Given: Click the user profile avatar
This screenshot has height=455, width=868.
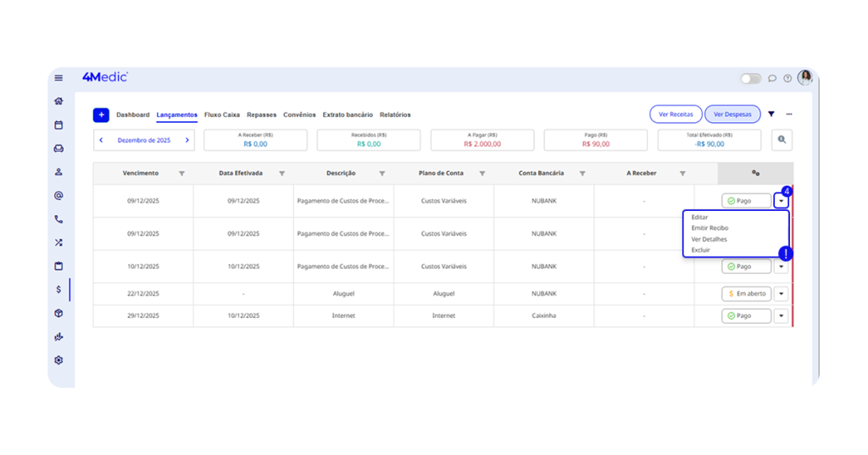Looking at the screenshot, I should (805, 77).
